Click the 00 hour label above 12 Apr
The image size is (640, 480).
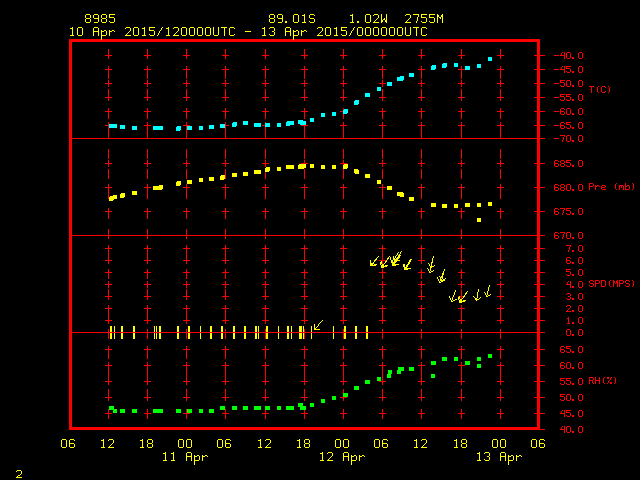(x=342, y=444)
